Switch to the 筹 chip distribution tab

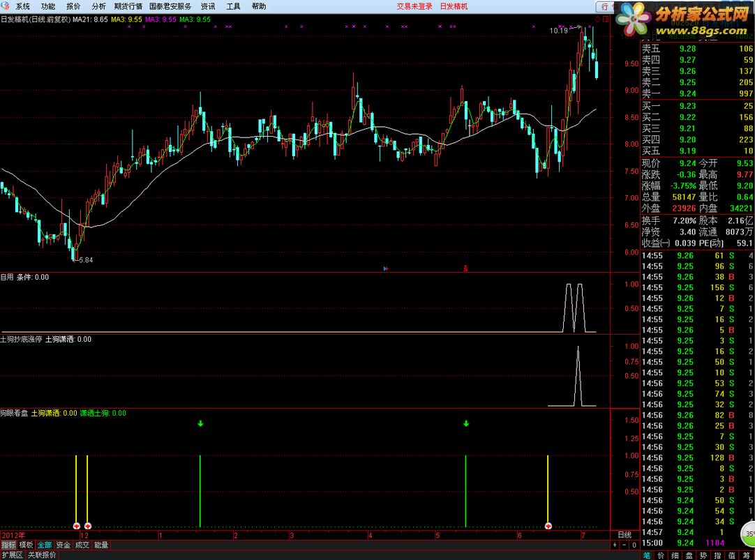(x=746, y=555)
